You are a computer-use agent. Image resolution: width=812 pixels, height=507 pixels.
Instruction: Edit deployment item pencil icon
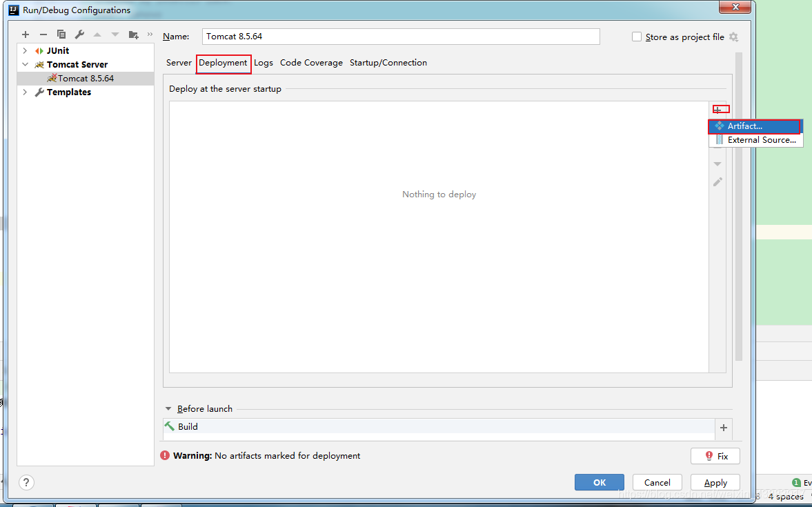coord(717,182)
